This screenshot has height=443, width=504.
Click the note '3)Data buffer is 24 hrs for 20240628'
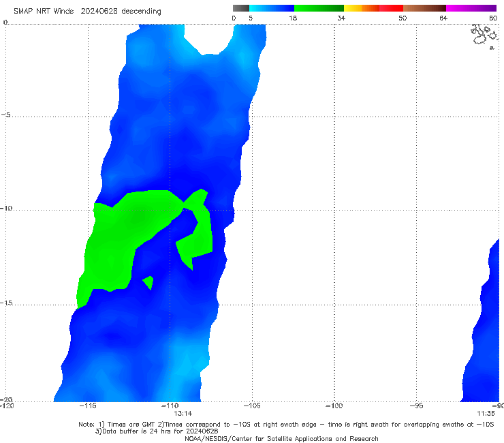coord(157,431)
